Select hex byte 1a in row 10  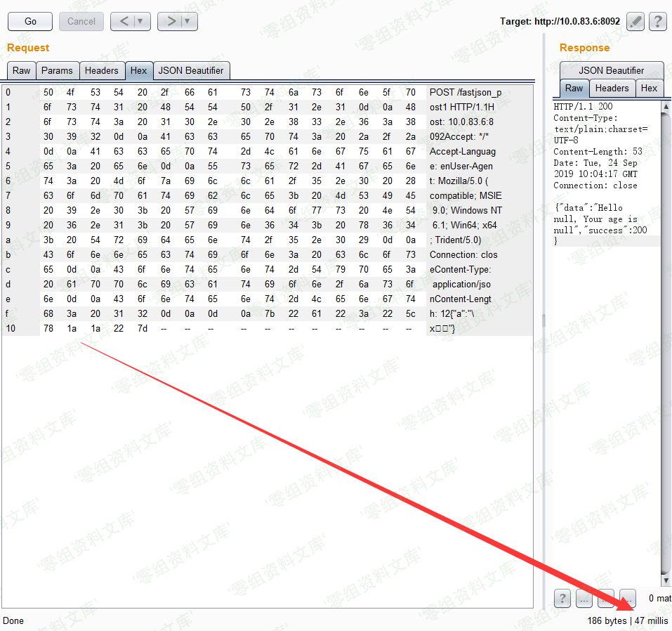[x=72, y=329]
